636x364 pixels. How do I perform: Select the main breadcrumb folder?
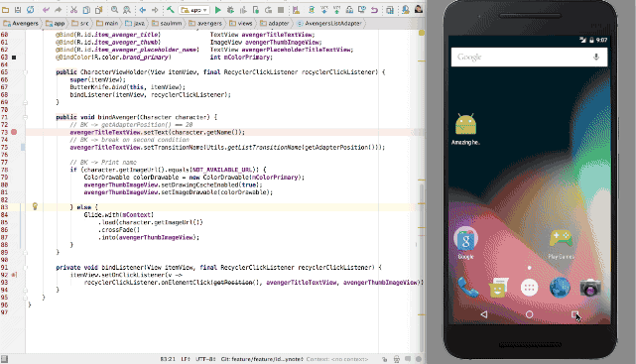[x=107, y=24]
